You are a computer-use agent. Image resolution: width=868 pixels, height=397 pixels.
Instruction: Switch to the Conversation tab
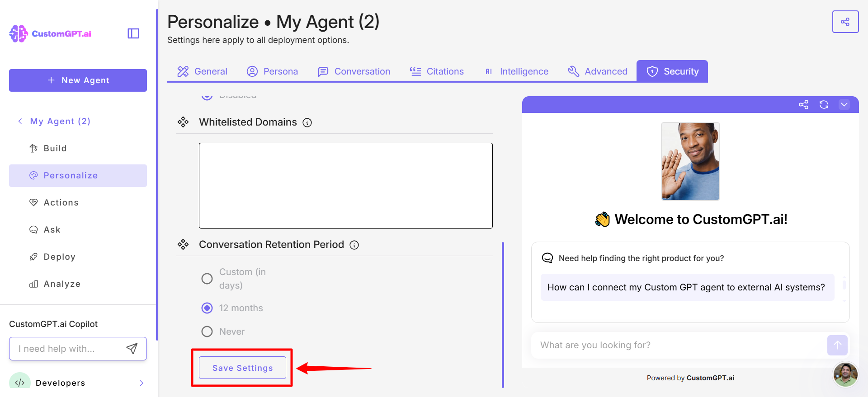(354, 71)
